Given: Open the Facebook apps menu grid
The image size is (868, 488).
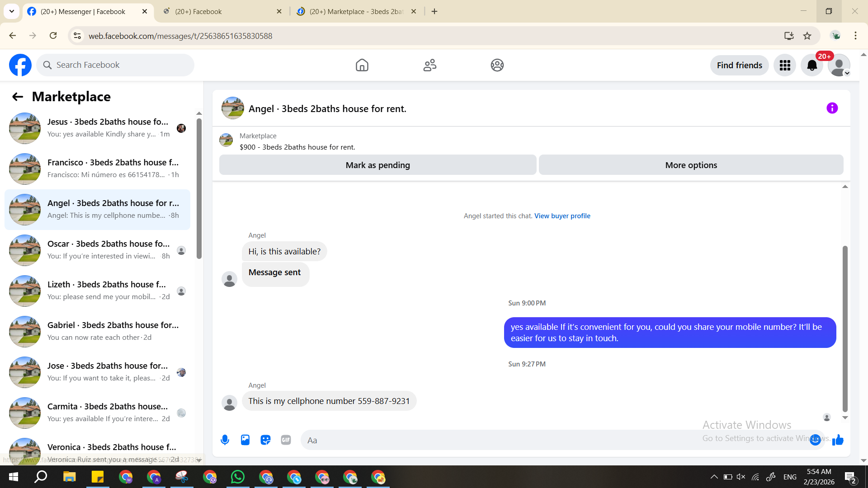Looking at the screenshot, I should [x=785, y=65].
